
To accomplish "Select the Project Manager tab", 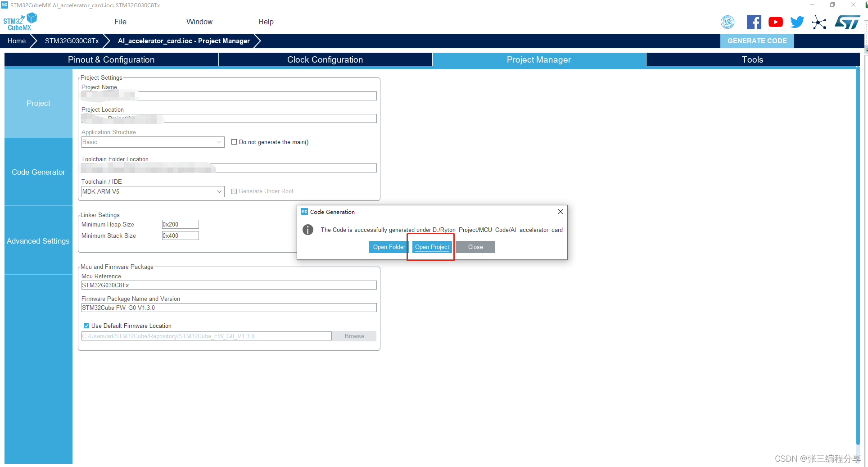I will coord(539,60).
